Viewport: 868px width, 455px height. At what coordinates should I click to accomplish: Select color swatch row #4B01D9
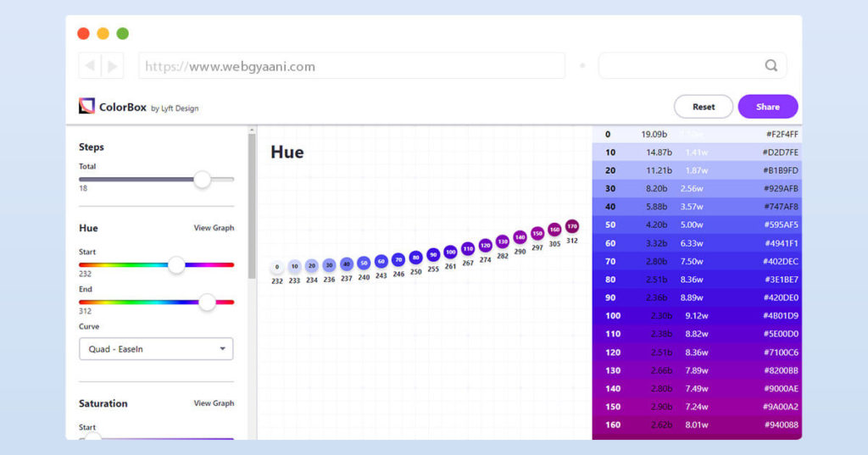point(697,316)
